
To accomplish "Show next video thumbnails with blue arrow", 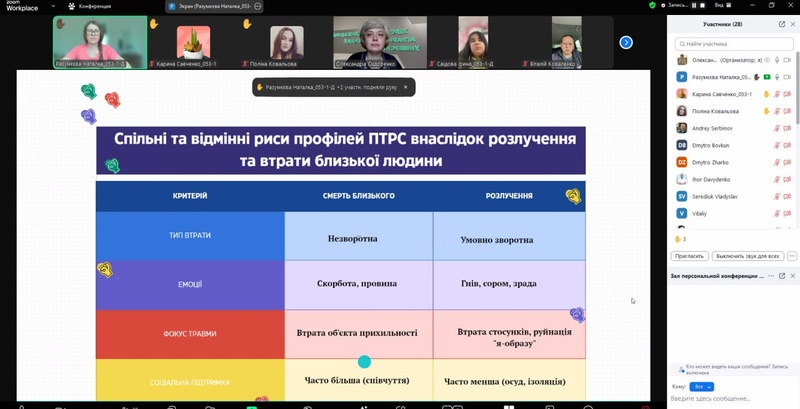I will click(626, 42).
